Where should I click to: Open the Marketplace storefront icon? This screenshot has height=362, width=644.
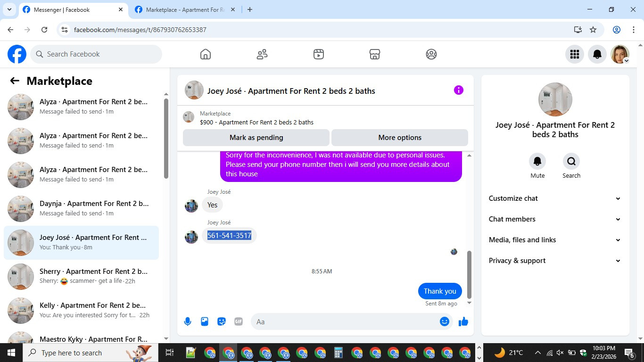(x=375, y=54)
